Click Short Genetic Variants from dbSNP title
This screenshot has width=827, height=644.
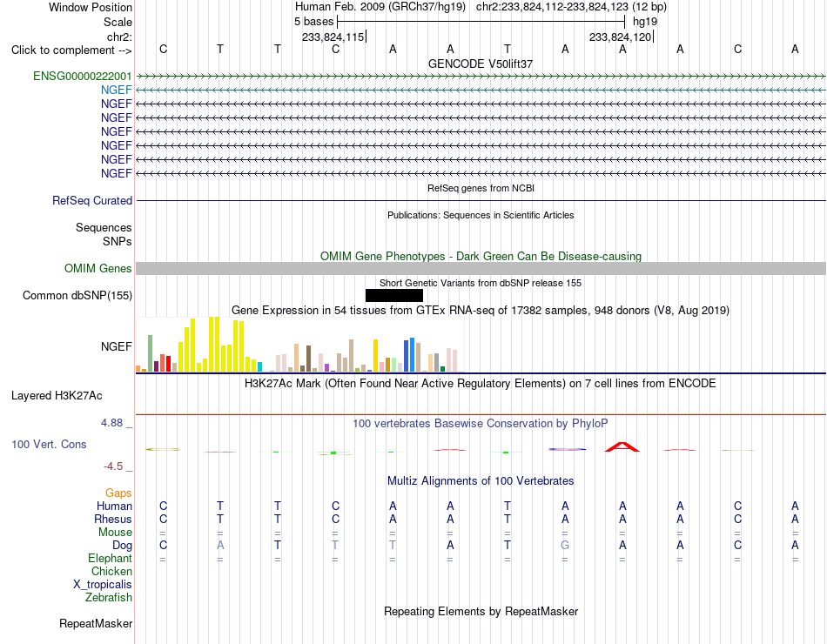pos(481,283)
